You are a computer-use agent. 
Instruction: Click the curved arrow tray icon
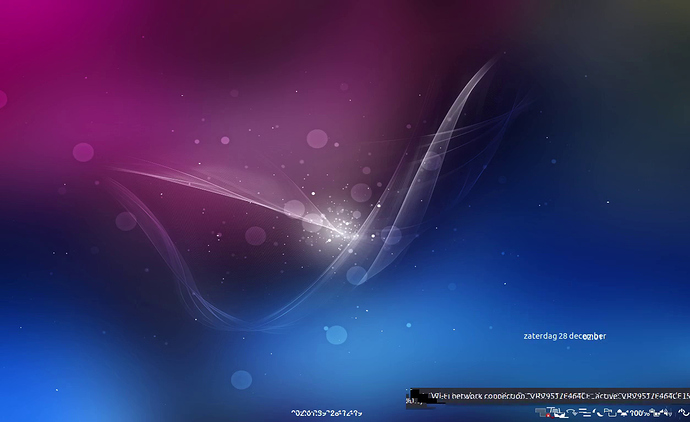(572, 413)
